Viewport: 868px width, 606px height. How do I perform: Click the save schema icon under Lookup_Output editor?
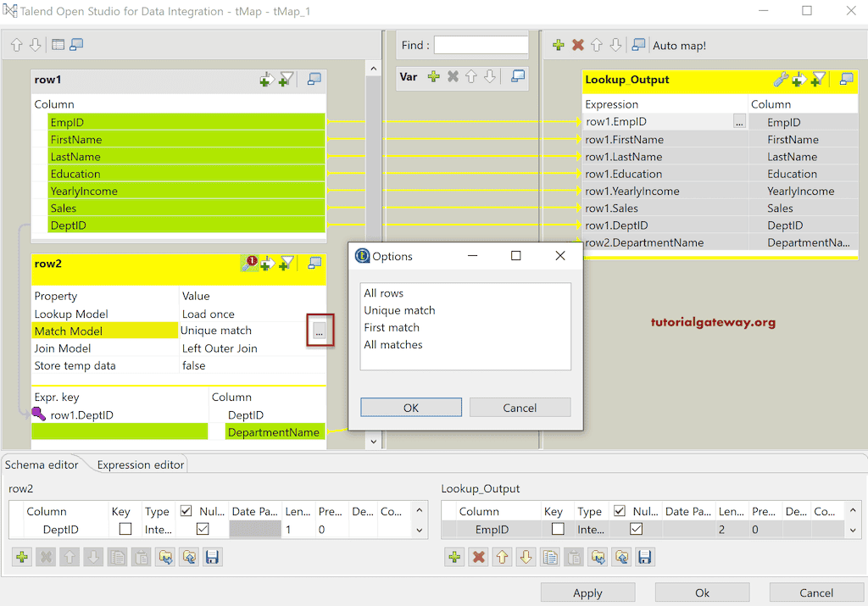(x=644, y=557)
